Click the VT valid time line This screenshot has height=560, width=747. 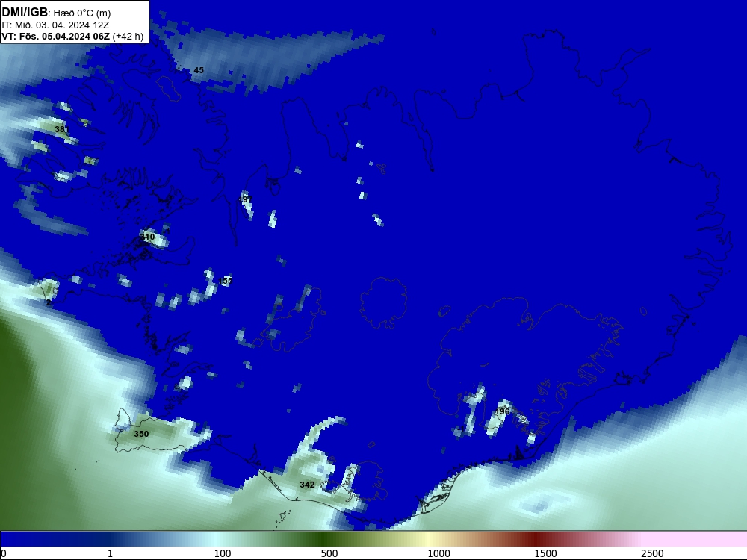pyautogui.click(x=72, y=37)
